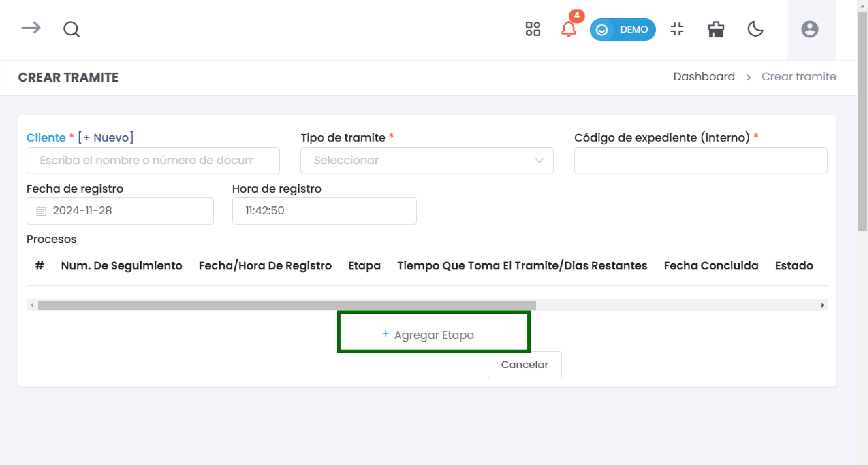Image resolution: width=868 pixels, height=465 pixels.
Task: Open the user profile avatar
Action: click(810, 29)
